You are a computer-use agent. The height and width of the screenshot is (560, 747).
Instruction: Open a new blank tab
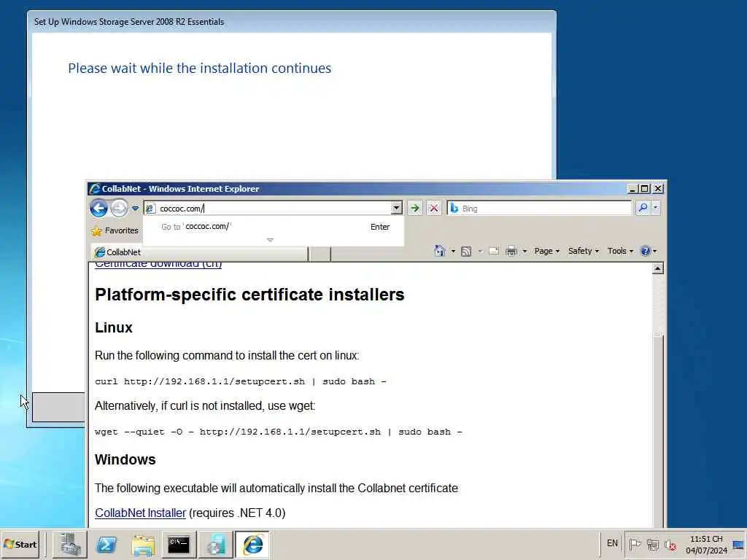pyautogui.click(x=320, y=253)
